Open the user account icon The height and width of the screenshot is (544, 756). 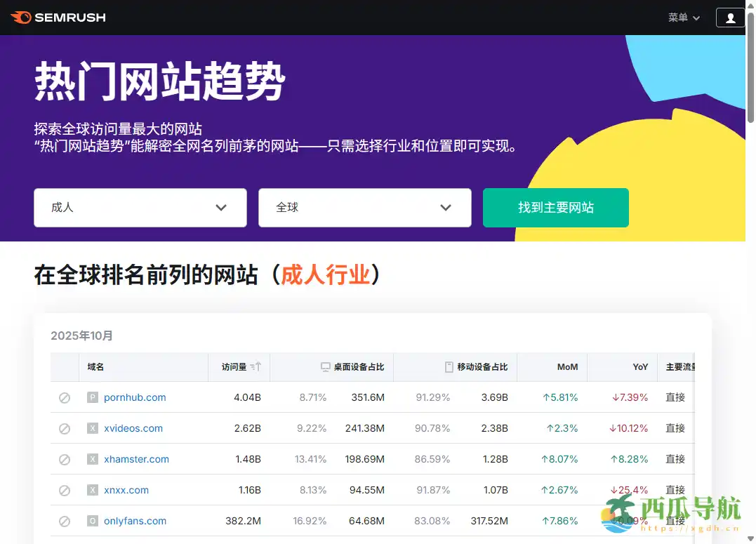730,18
